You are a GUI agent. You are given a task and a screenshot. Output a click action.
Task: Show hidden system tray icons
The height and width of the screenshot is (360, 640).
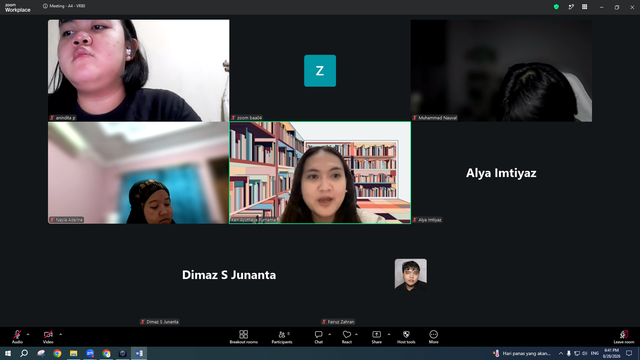pyautogui.click(x=561, y=353)
